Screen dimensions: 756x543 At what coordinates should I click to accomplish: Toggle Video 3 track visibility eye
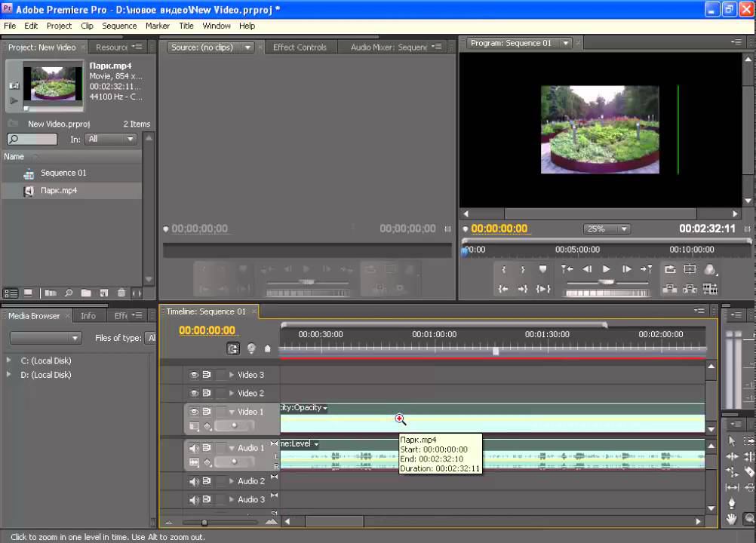click(x=194, y=375)
